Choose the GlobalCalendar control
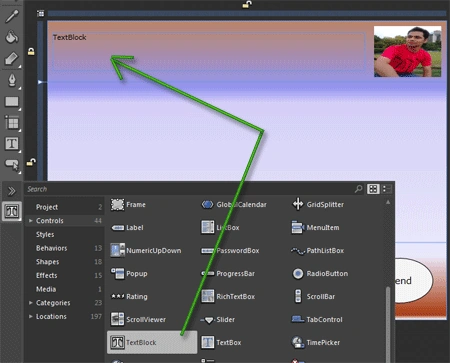The height and width of the screenshot is (363, 450). (234, 204)
